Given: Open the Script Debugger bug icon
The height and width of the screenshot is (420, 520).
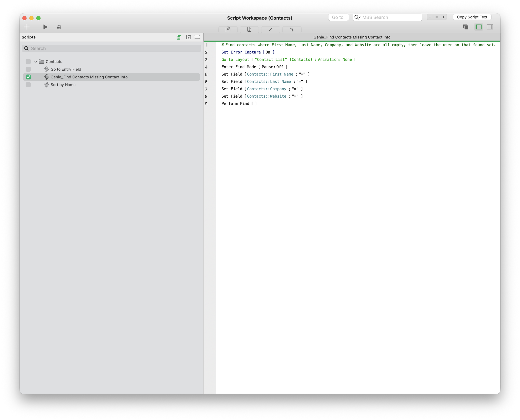Looking at the screenshot, I should tap(59, 27).
